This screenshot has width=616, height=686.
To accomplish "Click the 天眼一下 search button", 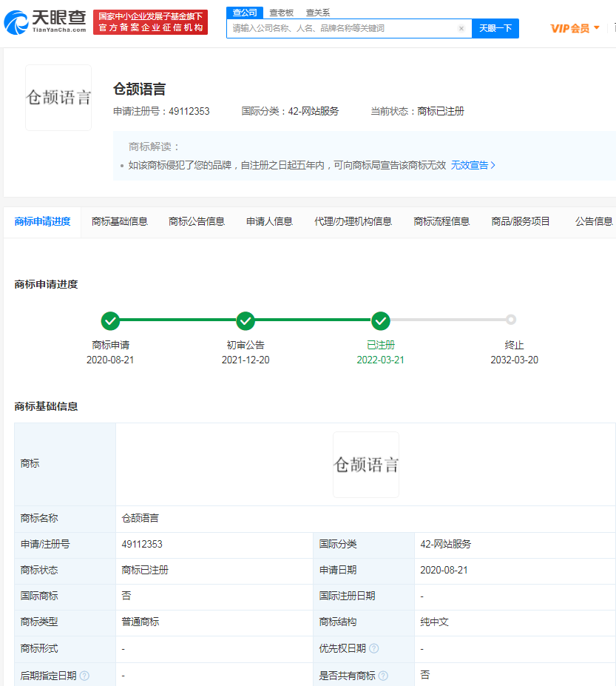I will click(x=495, y=28).
